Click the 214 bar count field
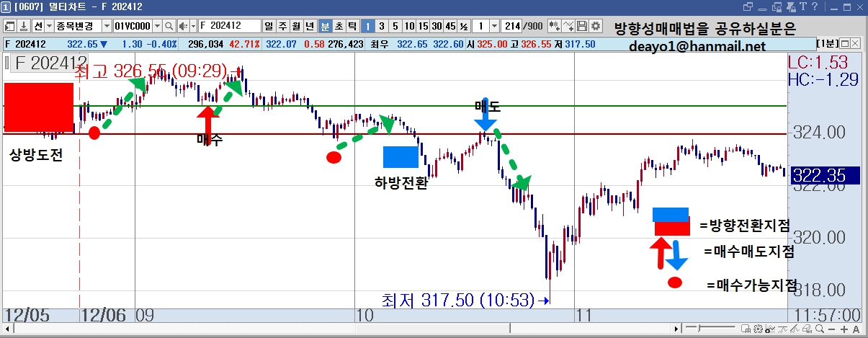The height and width of the screenshot is (338, 868). 512,26
